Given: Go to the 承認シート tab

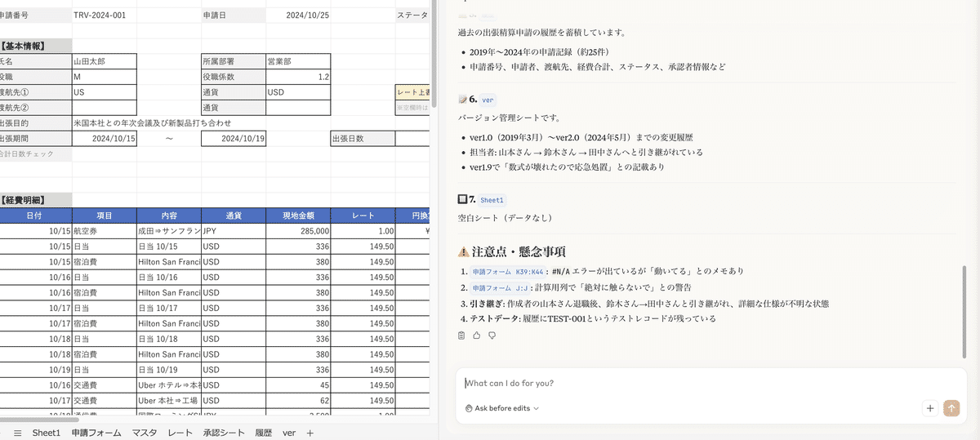Looking at the screenshot, I should tap(224, 433).
